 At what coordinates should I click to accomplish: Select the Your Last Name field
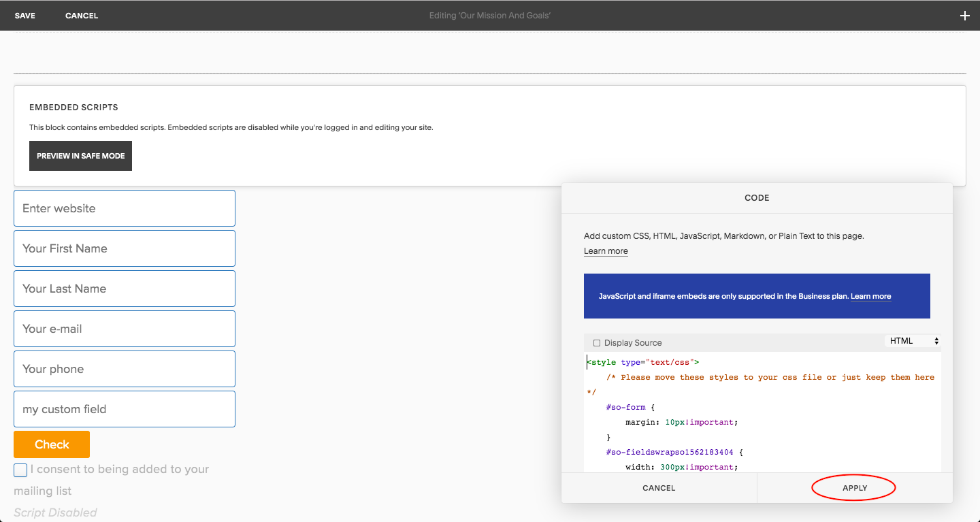(x=125, y=289)
